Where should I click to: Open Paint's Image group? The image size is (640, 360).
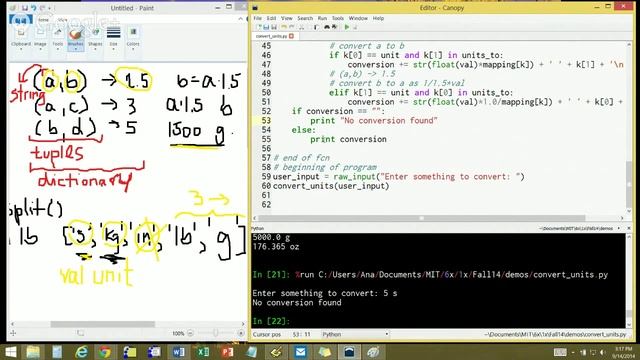(40, 39)
